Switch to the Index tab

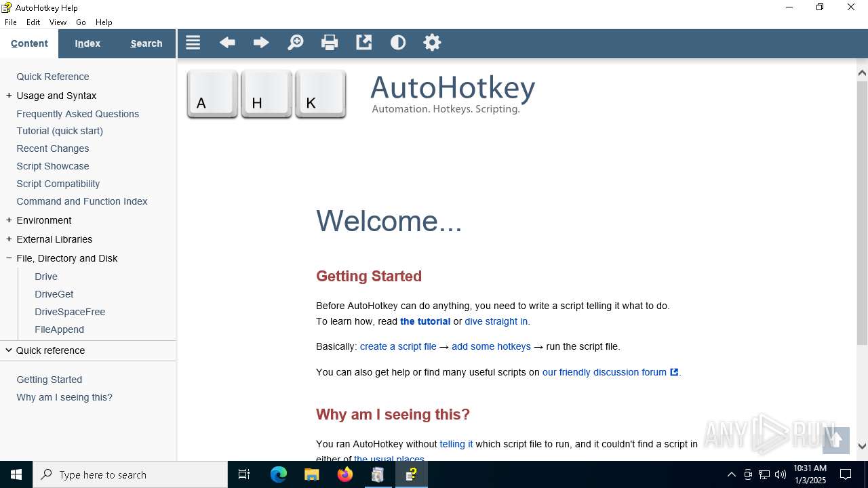pyautogui.click(x=87, y=43)
